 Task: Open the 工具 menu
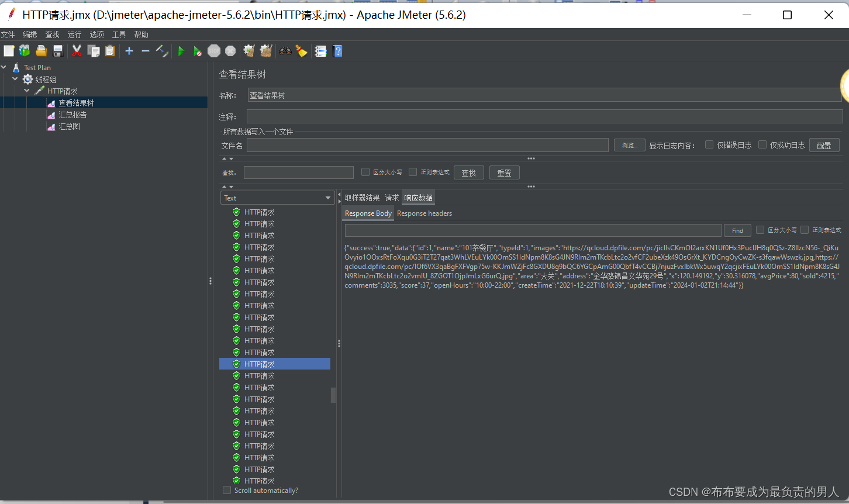[119, 34]
